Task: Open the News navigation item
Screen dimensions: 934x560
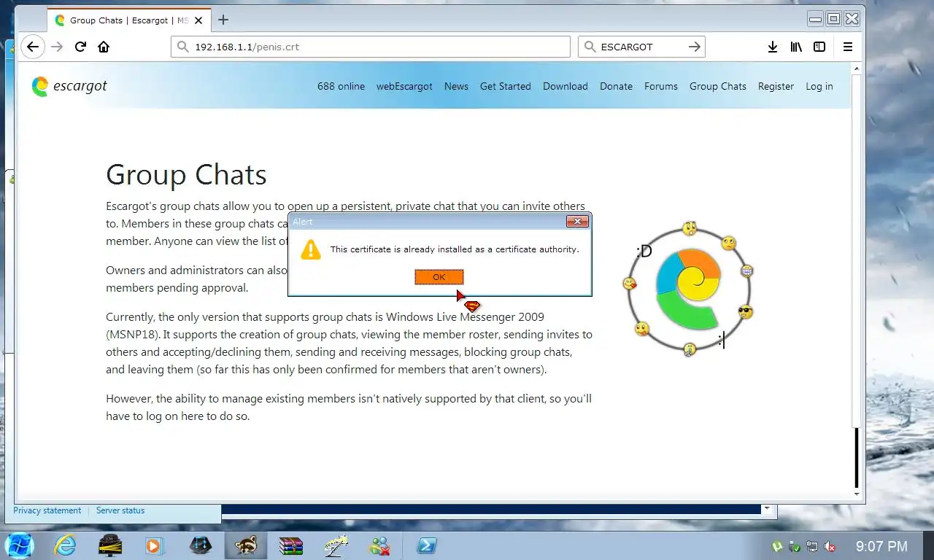Action: [456, 86]
